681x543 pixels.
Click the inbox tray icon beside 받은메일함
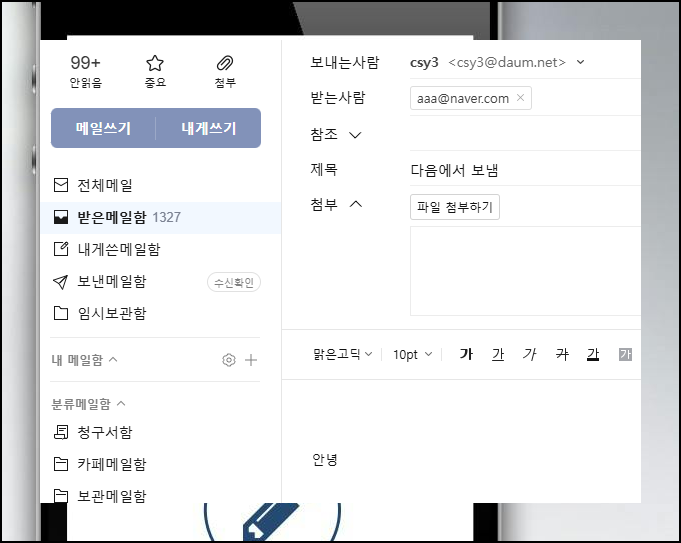[61, 217]
